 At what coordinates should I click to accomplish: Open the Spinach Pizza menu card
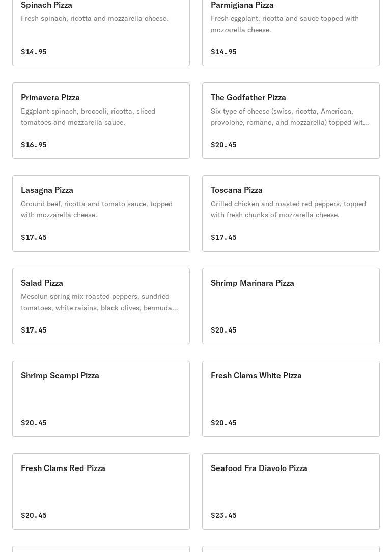coord(101,32)
